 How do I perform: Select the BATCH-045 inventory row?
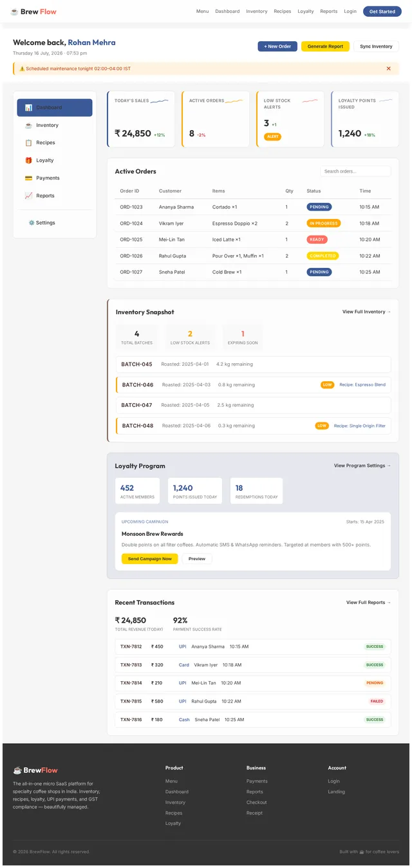point(253,364)
